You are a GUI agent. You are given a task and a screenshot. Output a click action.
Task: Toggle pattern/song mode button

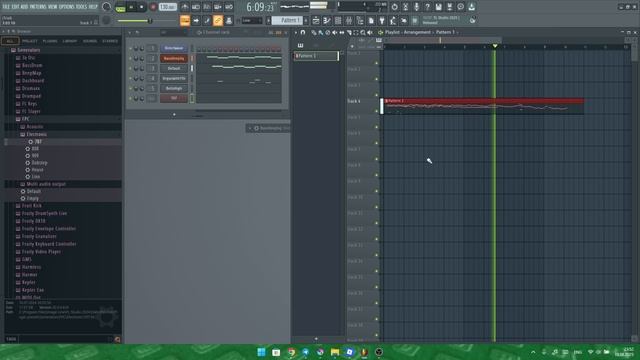[x=120, y=7]
